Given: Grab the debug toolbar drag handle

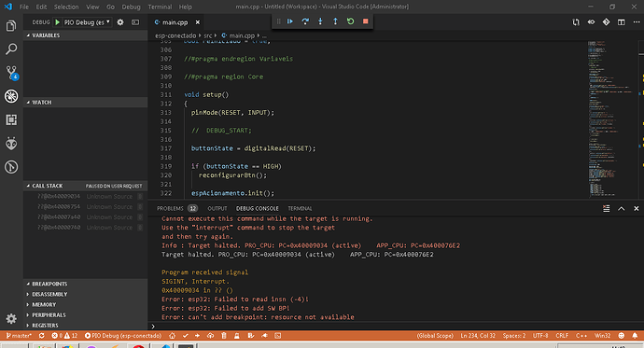Looking at the screenshot, I should coord(278,21).
